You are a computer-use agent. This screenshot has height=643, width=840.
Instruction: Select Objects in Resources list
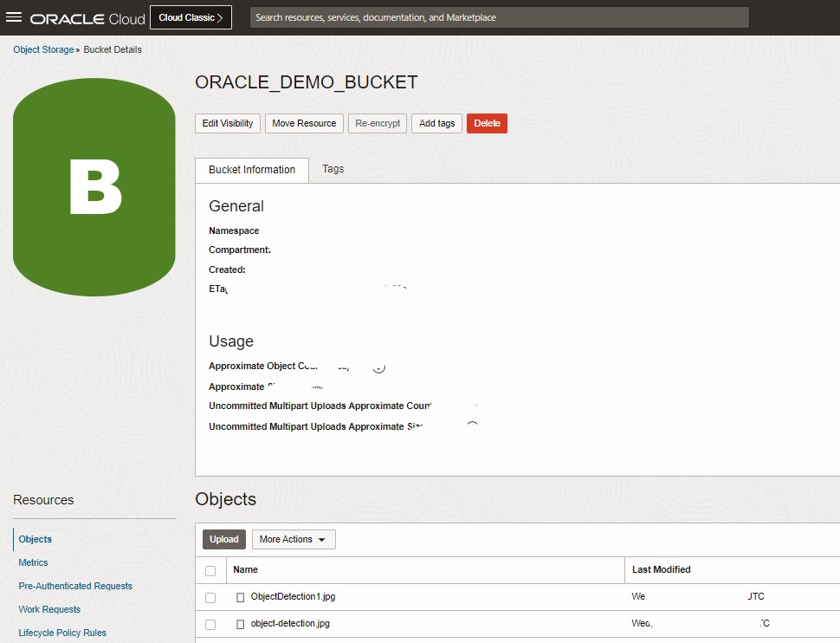click(36, 539)
